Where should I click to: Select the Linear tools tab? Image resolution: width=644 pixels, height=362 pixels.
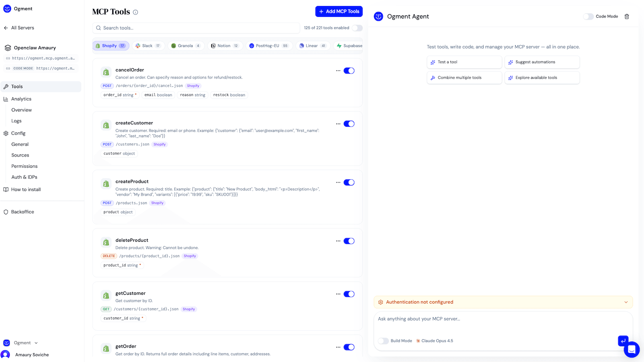point(313,46)
